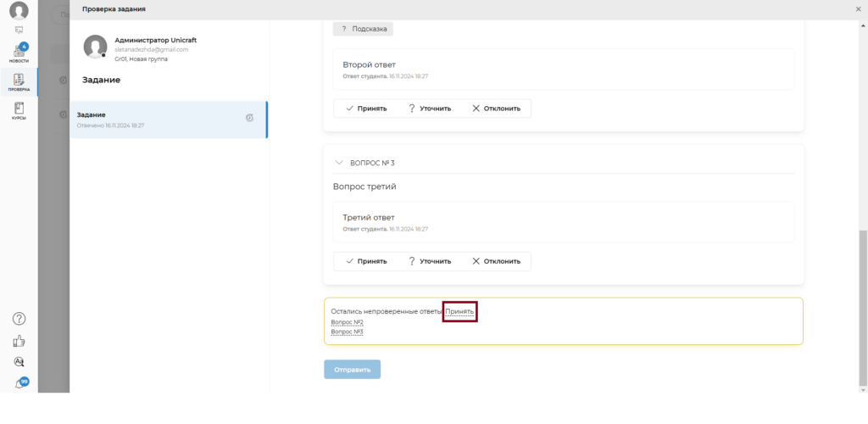Open the Проверка section

pyautogui.click(x=19, y=82)
